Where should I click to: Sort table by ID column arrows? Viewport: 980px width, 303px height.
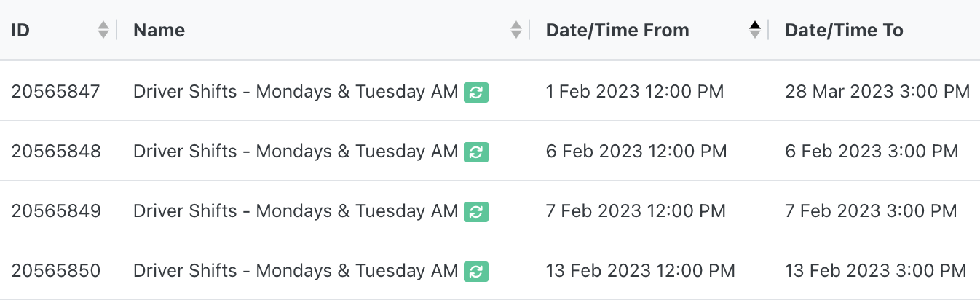pos(103,30)
